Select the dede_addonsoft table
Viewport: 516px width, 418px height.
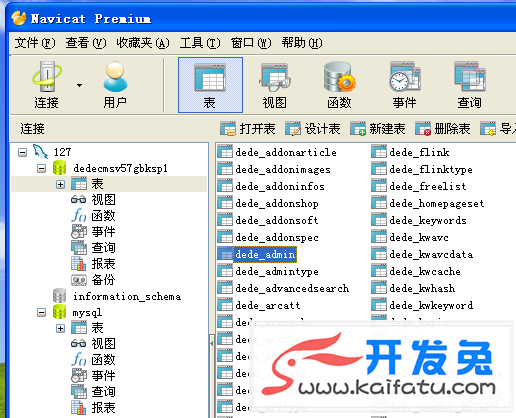click(268, 220)
